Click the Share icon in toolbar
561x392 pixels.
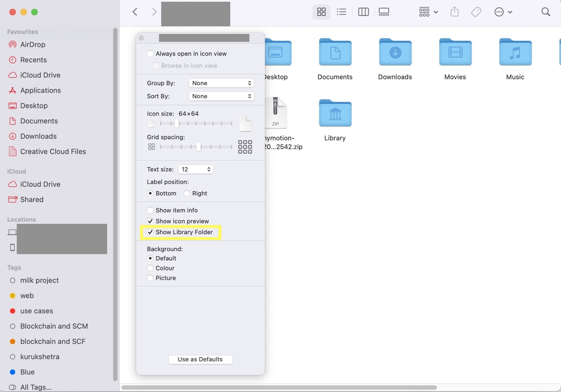tap(454, 12)
